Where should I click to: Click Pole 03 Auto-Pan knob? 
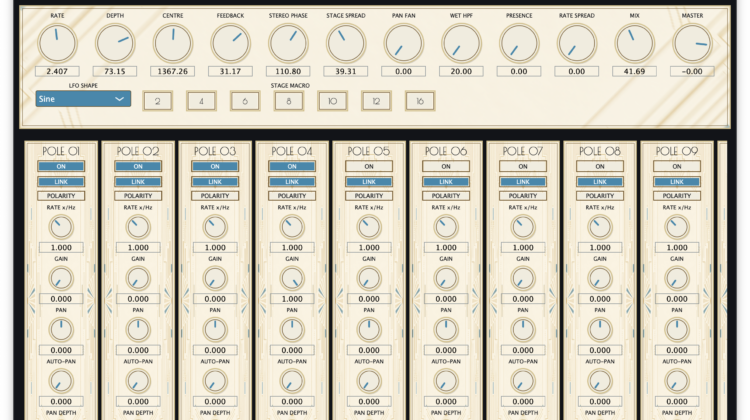tap(215, 381)
